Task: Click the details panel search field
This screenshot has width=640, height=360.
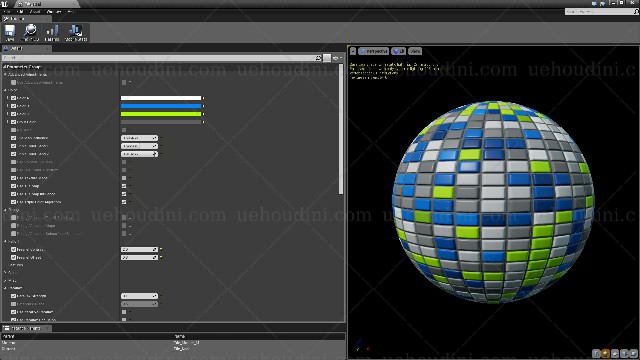Action: coord(162,58)
